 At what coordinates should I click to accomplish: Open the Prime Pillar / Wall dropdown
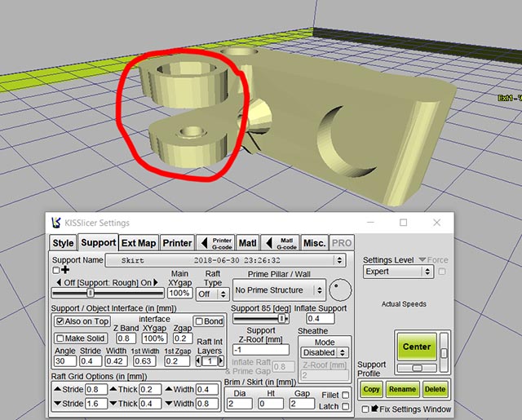[x=279, y=290]
